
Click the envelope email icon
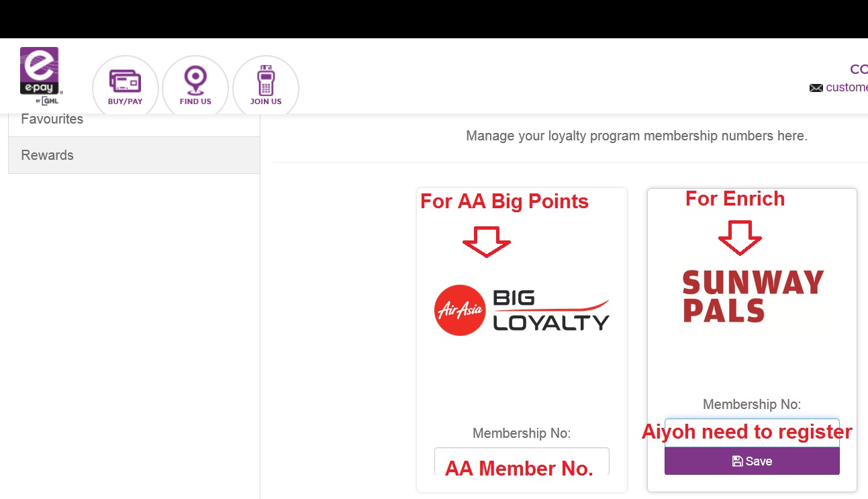click(816, 88)
